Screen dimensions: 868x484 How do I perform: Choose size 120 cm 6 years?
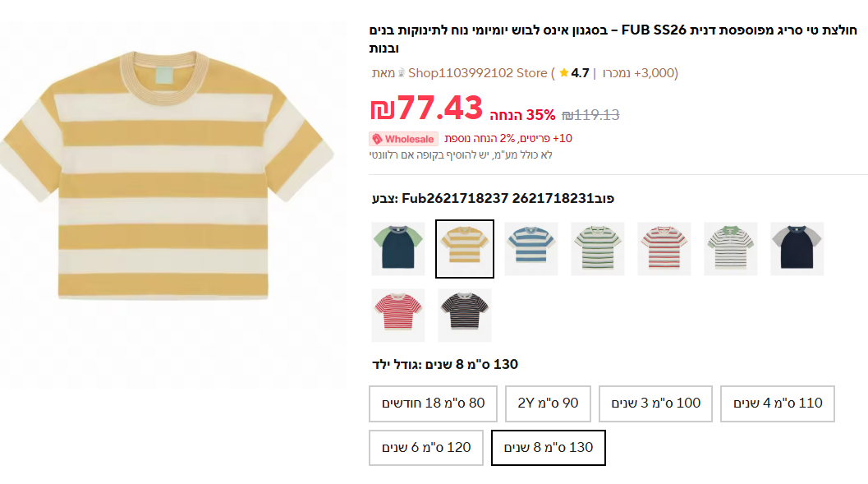click(x=426, y=448)
